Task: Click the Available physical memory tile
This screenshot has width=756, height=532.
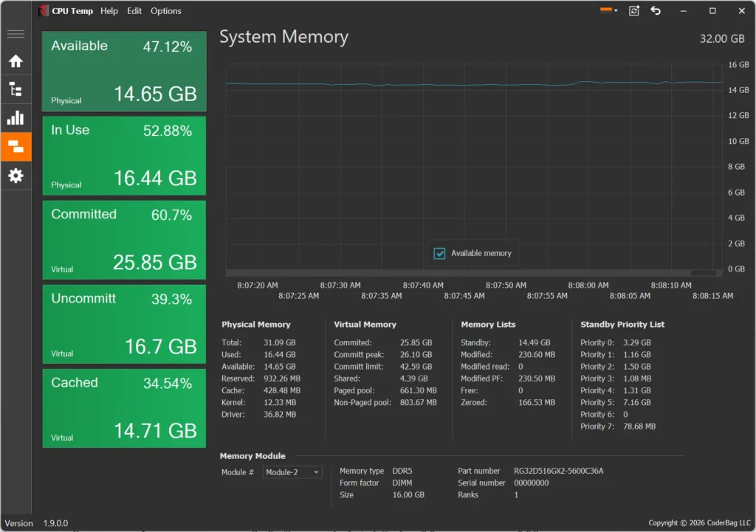Action: [124, 72]
